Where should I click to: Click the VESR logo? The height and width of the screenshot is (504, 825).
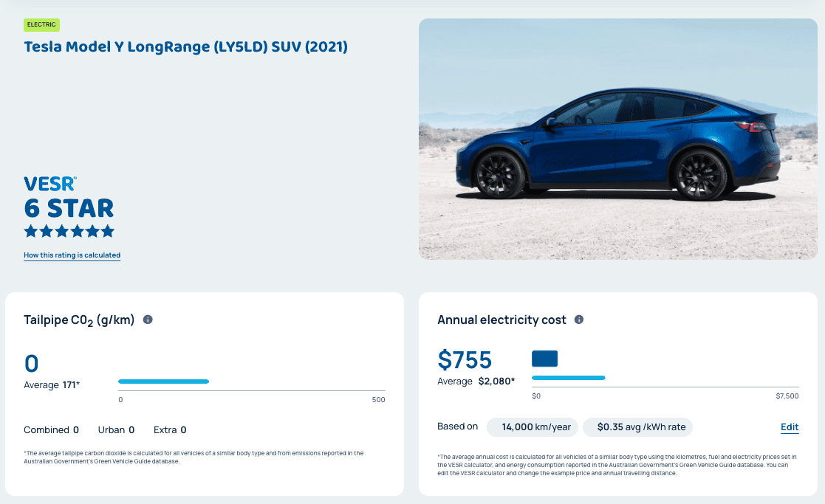[50, 184]
